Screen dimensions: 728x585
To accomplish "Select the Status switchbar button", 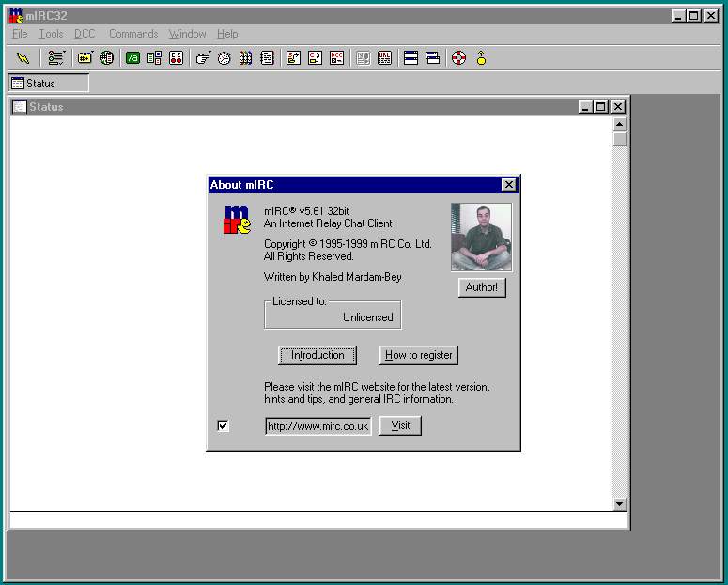I will (x=48, y=84).
